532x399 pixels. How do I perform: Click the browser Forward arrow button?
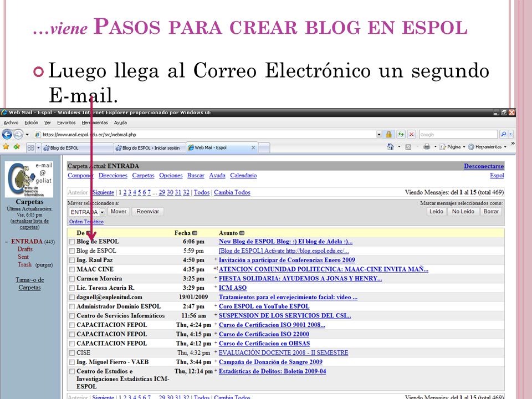[18, 134]
